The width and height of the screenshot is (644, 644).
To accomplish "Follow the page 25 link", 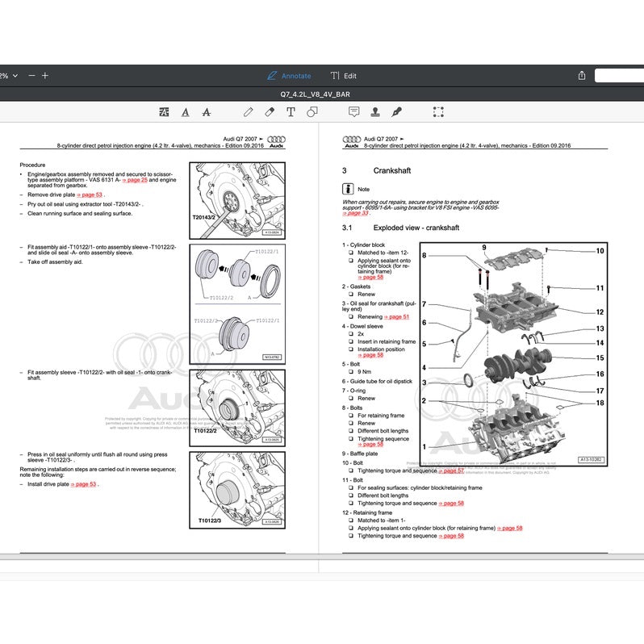I will pos(128,180).
